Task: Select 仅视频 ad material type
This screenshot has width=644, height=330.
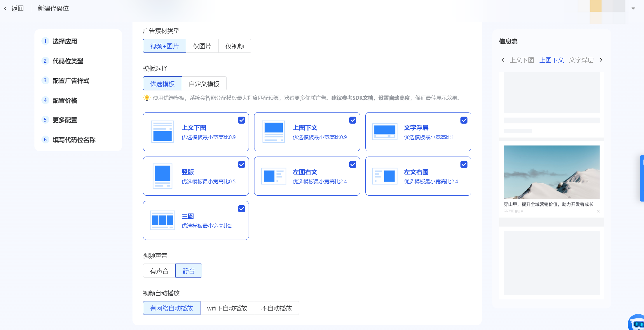Action: click(235, 46)
